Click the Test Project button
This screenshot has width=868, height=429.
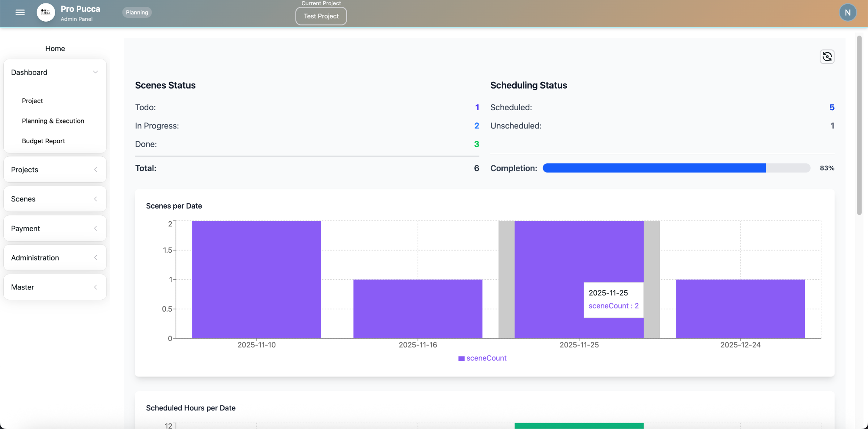tap(321, 16)
